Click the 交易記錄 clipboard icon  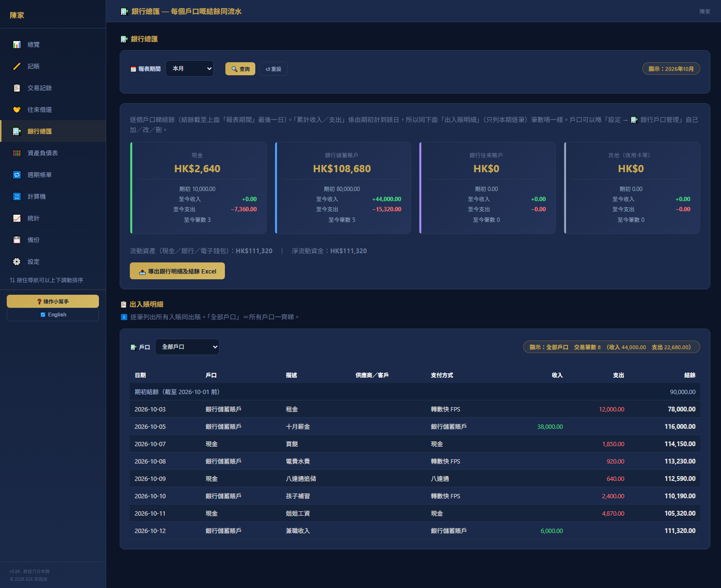point(17,88)
